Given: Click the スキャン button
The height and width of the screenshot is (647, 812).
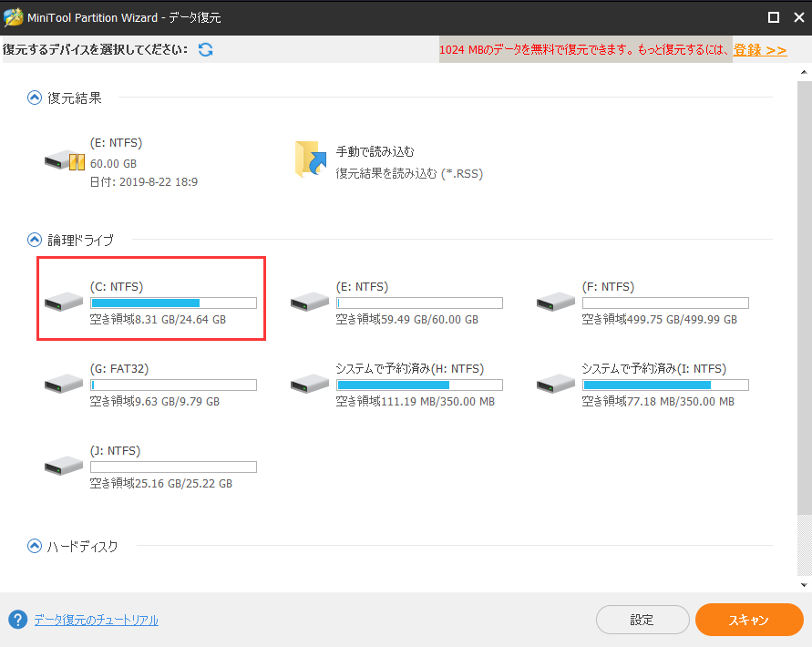Looking at the screenshot, I should 749,620.
